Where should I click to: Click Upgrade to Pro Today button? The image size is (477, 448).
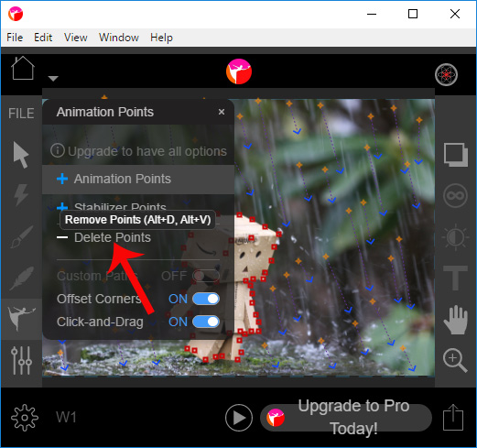click(346, 418)
